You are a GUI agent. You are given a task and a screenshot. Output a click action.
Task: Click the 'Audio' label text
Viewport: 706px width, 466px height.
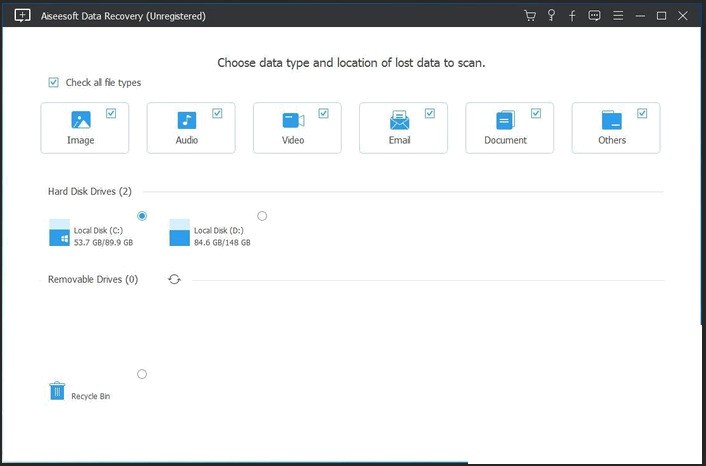tap(187, 140)
